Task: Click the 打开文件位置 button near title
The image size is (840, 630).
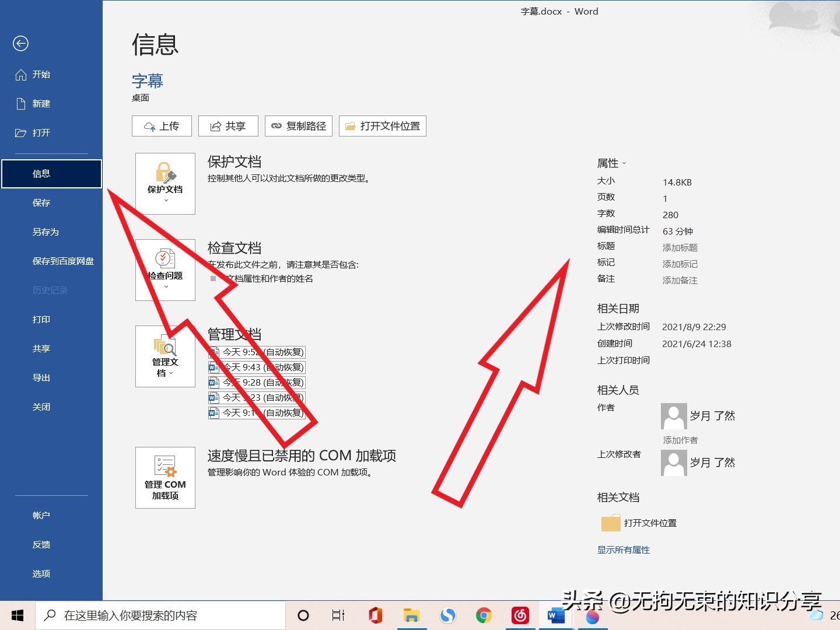Action: pyautogui.click(x=383, y=126)
